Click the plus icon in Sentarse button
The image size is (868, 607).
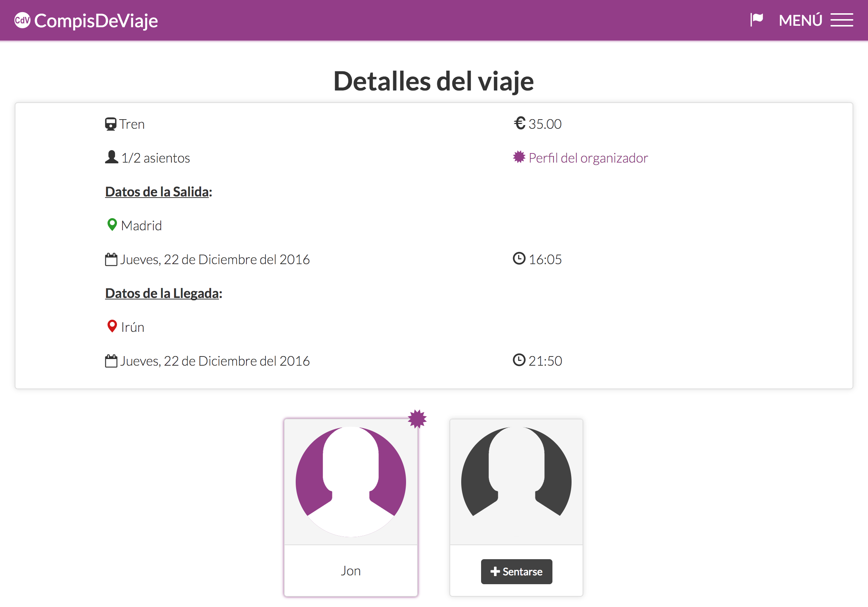[x=495, y=571]
